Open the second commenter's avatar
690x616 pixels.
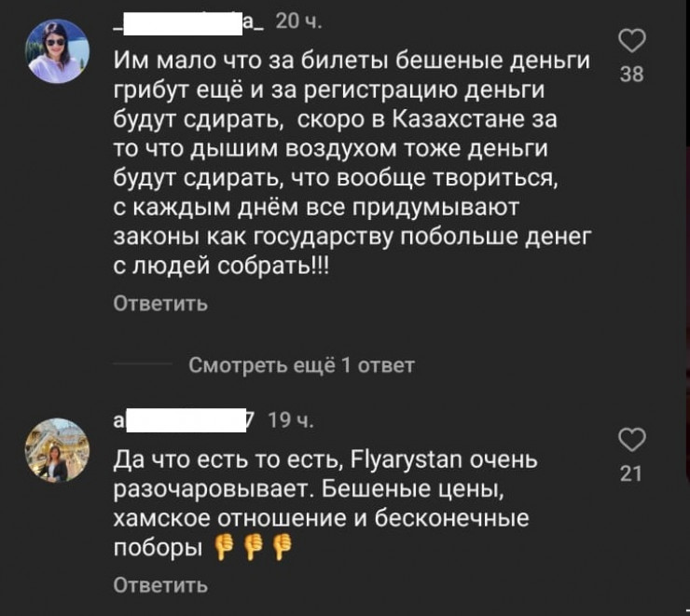point(54,450)
